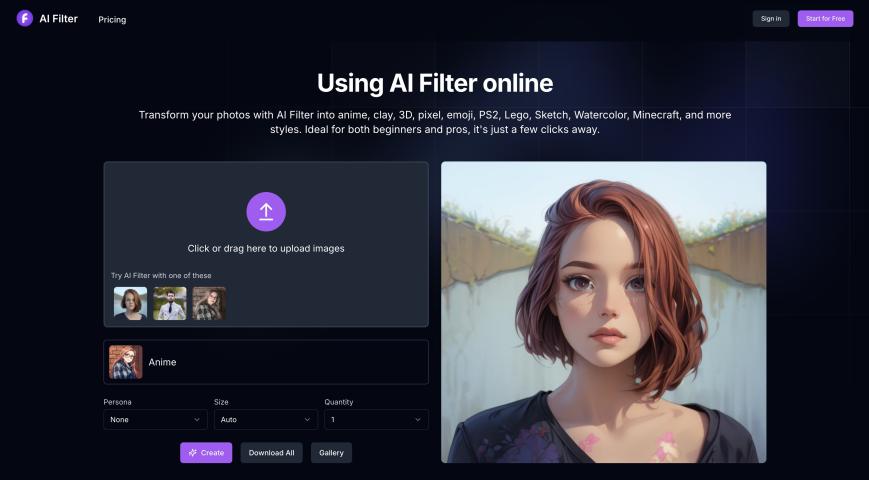This screenshot has height=480, width=869.
Task: Open the Pricing page from navbar
Action: pos(112,19)
